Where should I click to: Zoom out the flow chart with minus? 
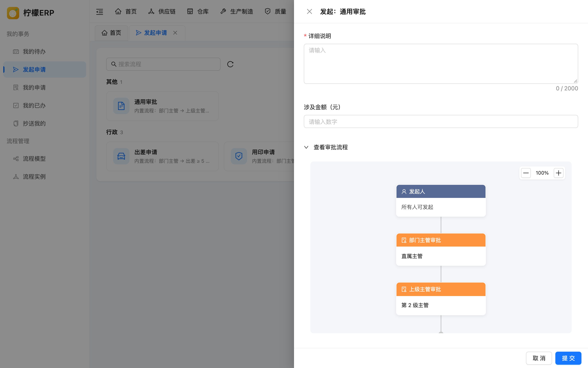[526, 173]
